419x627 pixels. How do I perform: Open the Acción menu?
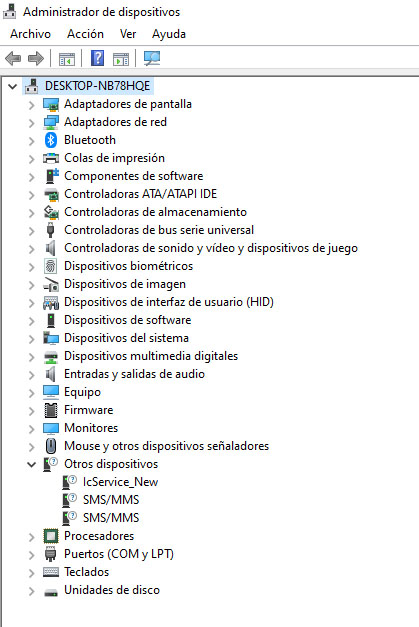(85, 34)
